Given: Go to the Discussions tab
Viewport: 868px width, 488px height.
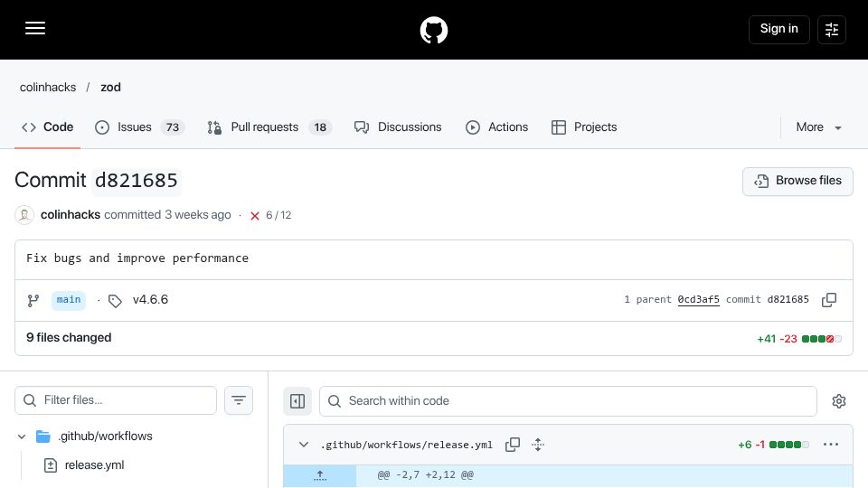Looking at the screenshot, I should coord(398,127).
